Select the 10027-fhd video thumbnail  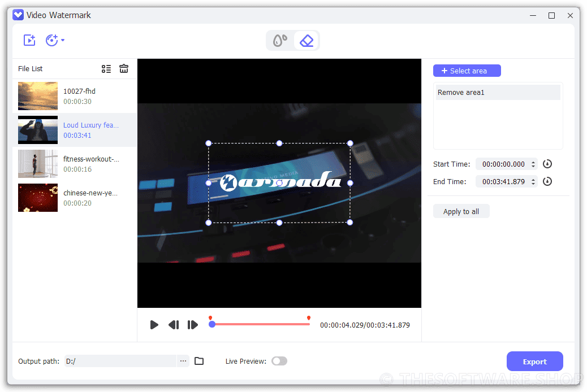tap(38, 96)
